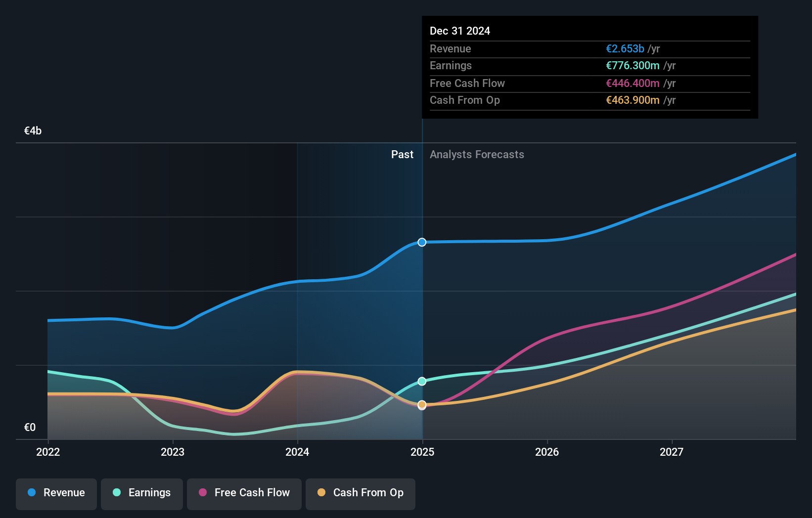Click the Revenue data point at 2025

422,242
